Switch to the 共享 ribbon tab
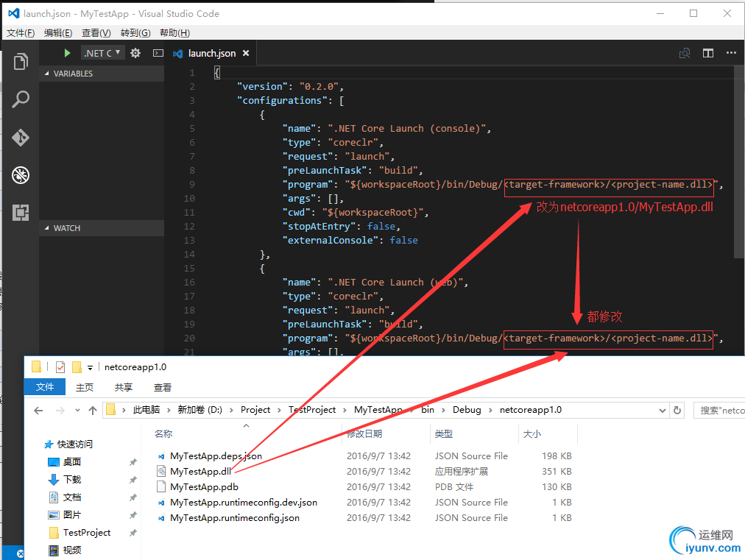The width and height of the screenshot is (745, 560). pos(124,388)
